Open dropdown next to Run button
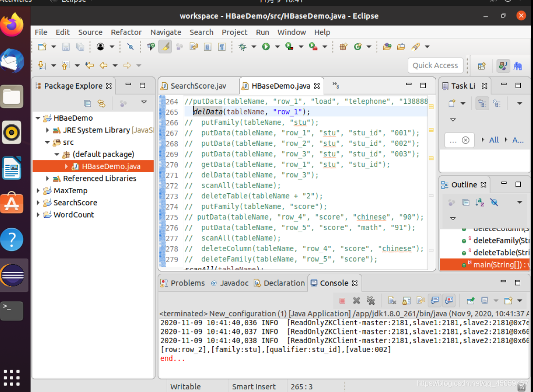 point(277,47)
